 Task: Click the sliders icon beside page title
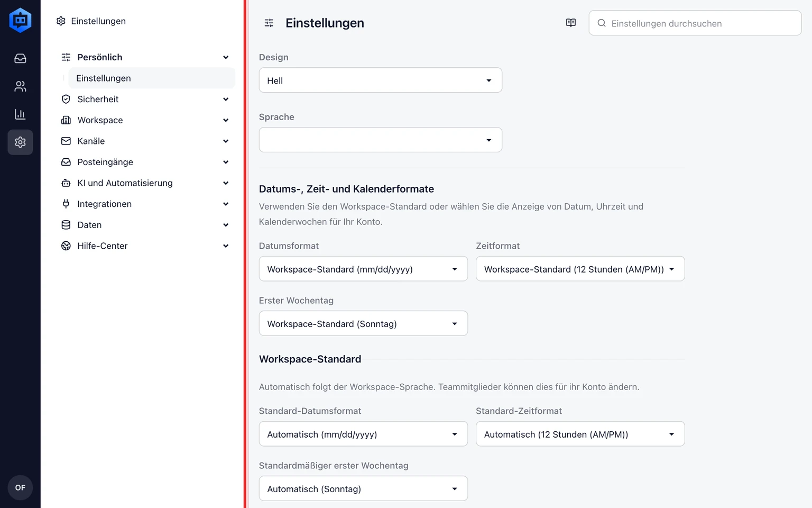tap(269, 23)
